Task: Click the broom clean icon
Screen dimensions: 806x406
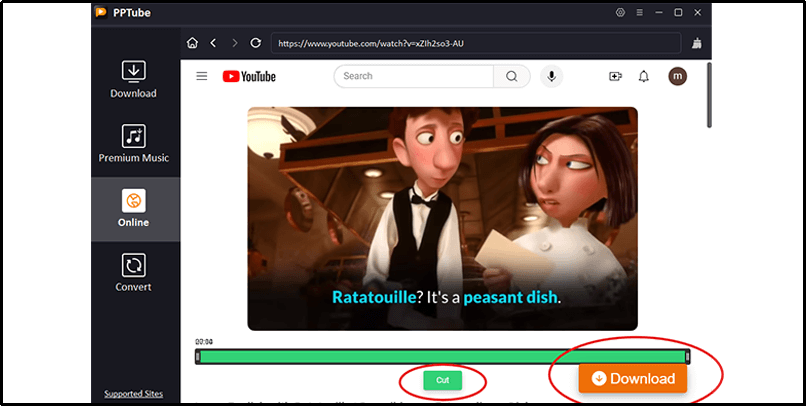Action: pyautogui.click(x=697, y=43)
